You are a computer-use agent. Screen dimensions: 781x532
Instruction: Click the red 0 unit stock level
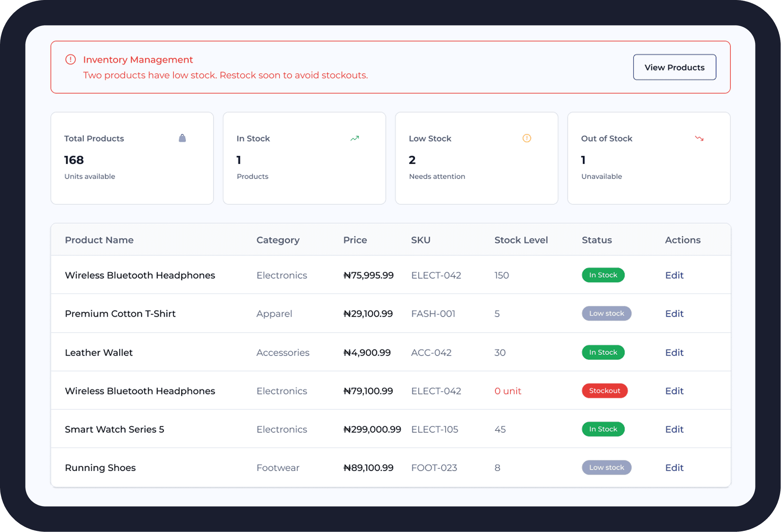(x=508, y=391)
